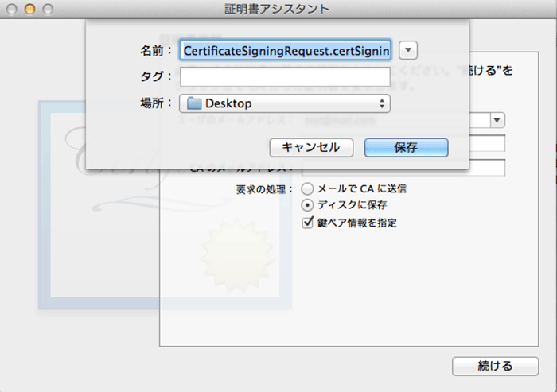Click the up-down arrows on the 場所 popup
Viewport: 557px width, 392px height.
382,103
